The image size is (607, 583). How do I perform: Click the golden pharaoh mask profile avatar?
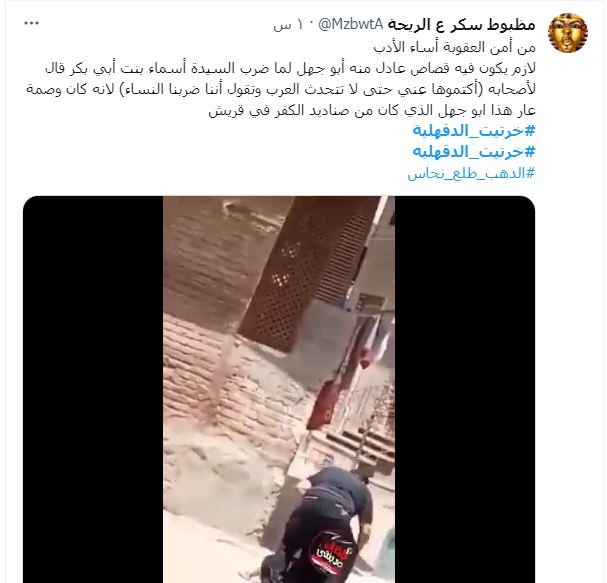tap(568, 33)
